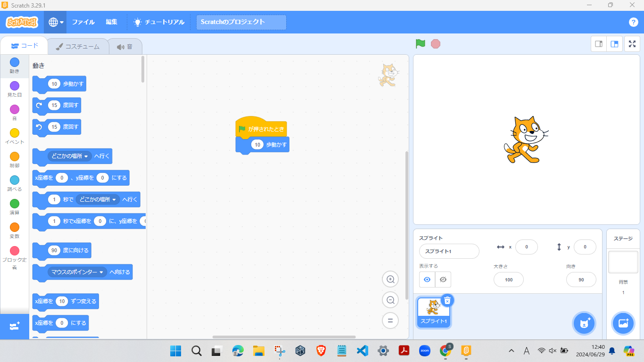Click the 向き direction field
644x362 pixels.
tap(581, 280)
